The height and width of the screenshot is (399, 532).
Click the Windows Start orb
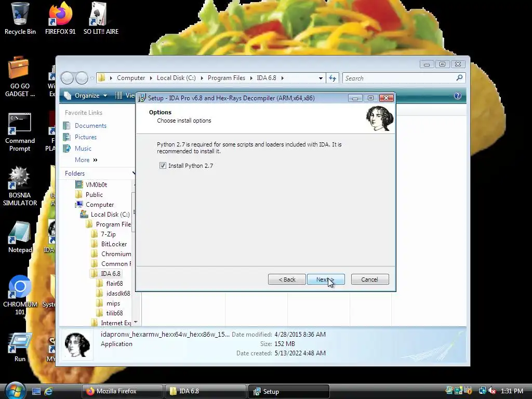(15, 391)
